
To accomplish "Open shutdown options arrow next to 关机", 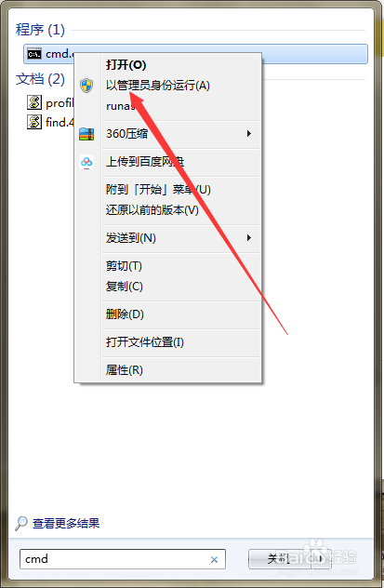I will (321, 559).
